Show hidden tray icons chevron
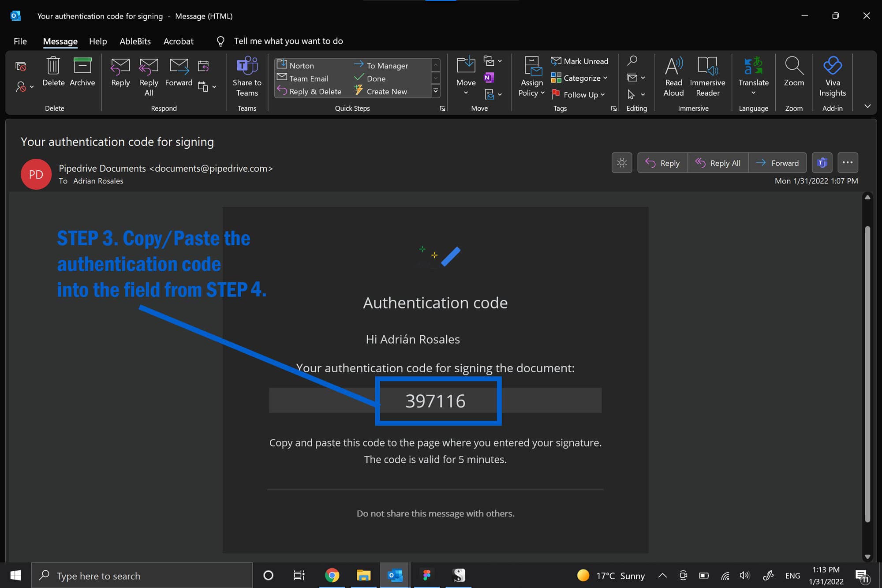Image resolution: width=882 pixels, height=588 pixels. [662, 575]
